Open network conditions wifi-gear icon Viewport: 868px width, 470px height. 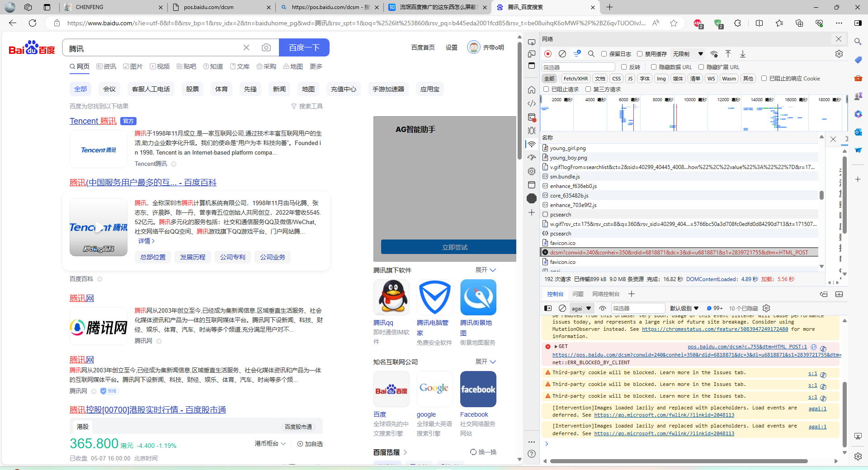pyautogui.click(x=714, y=54)
